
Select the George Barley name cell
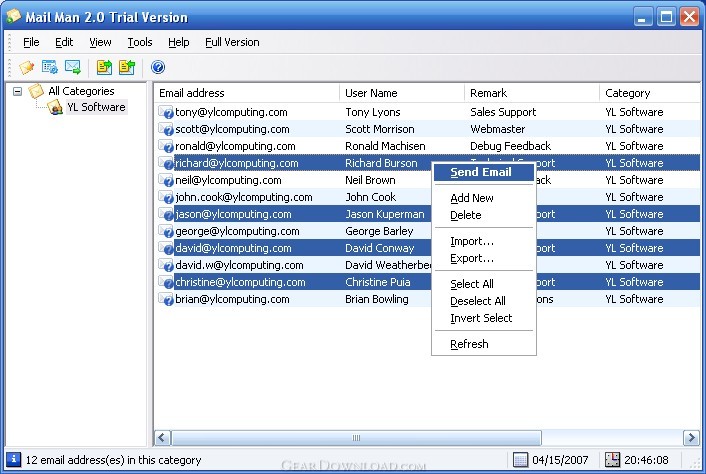pyautogui.click(x=379, y=231)
